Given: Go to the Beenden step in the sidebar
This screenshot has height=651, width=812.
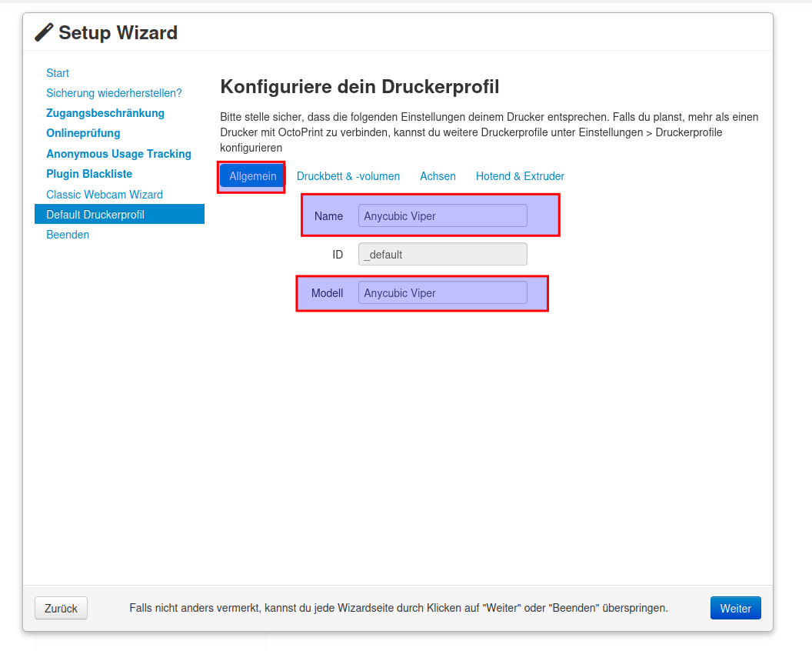Looking at the screenshot, I should (x=68, y=235).
